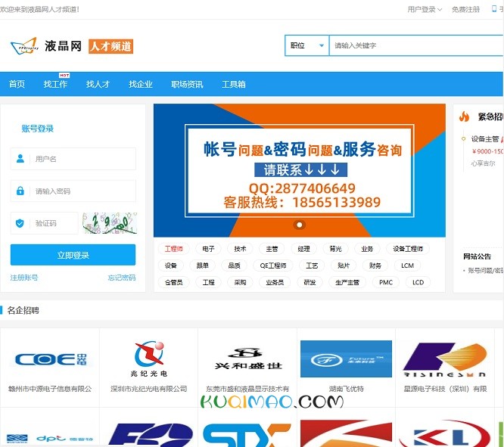Select the 背光 keyword tag
The width and height of the screenshot is (504, 447).
(x=335, y=249)
